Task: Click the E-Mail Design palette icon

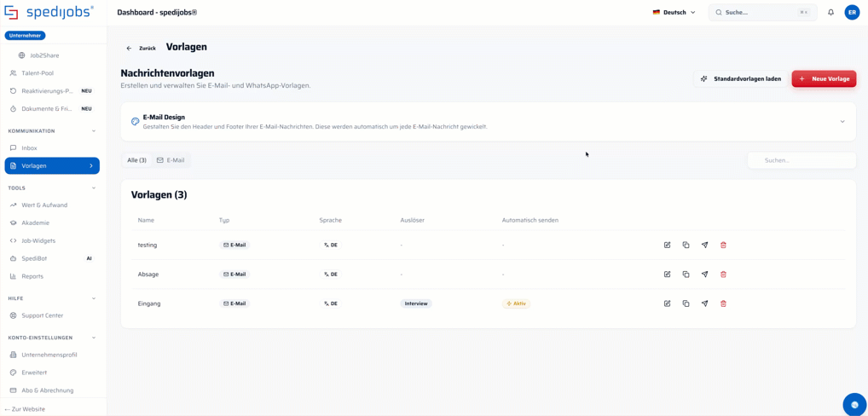Action: click(x=135, y=121)
